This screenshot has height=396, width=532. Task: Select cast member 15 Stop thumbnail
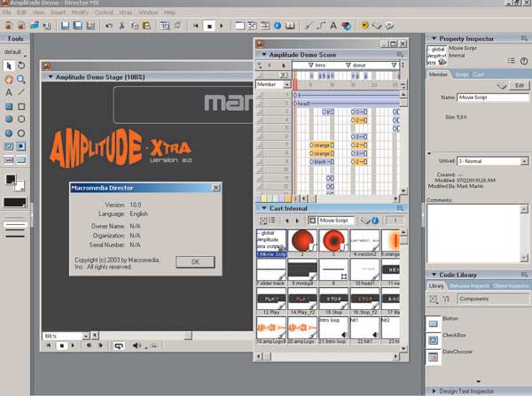(x=333, y=300)
